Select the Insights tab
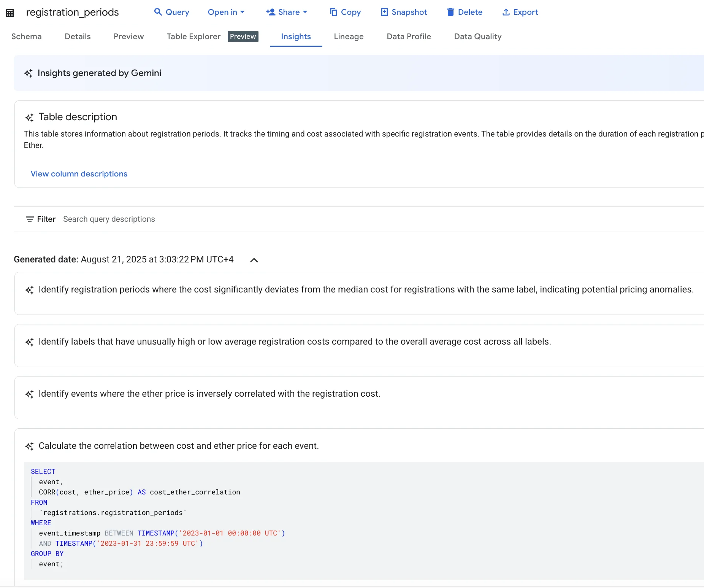Viewport: 704px width, 588px height. (x=296, y=37)
